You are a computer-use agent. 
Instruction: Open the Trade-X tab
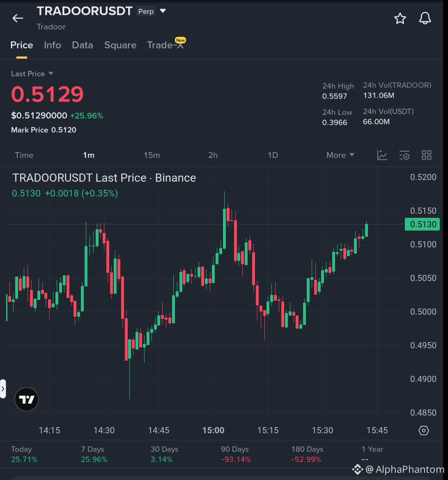pyautogui.click(x=165, y=45)
